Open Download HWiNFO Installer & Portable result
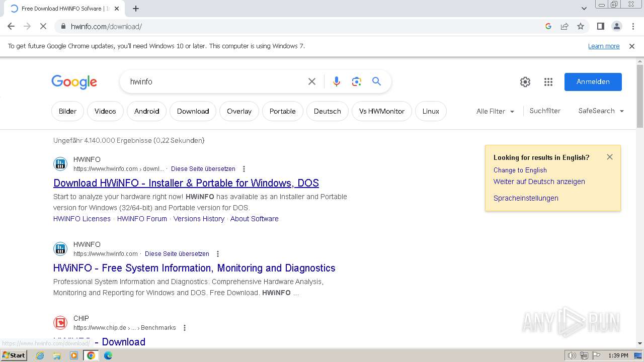 pyautogui.click(x=186, y=183)
